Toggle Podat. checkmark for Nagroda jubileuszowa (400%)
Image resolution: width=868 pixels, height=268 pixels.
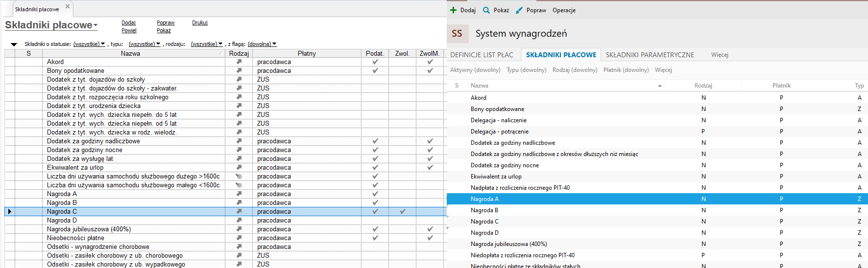[x=375, y=229]
